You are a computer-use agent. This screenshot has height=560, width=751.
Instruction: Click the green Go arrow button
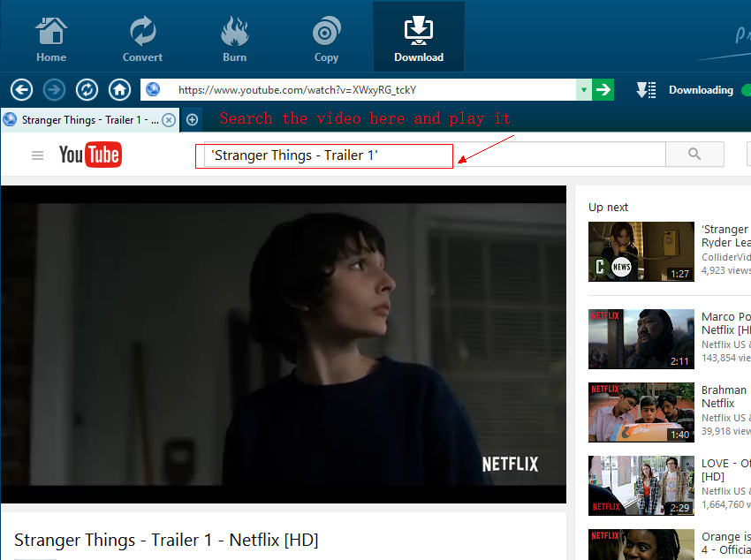[603, 90]
